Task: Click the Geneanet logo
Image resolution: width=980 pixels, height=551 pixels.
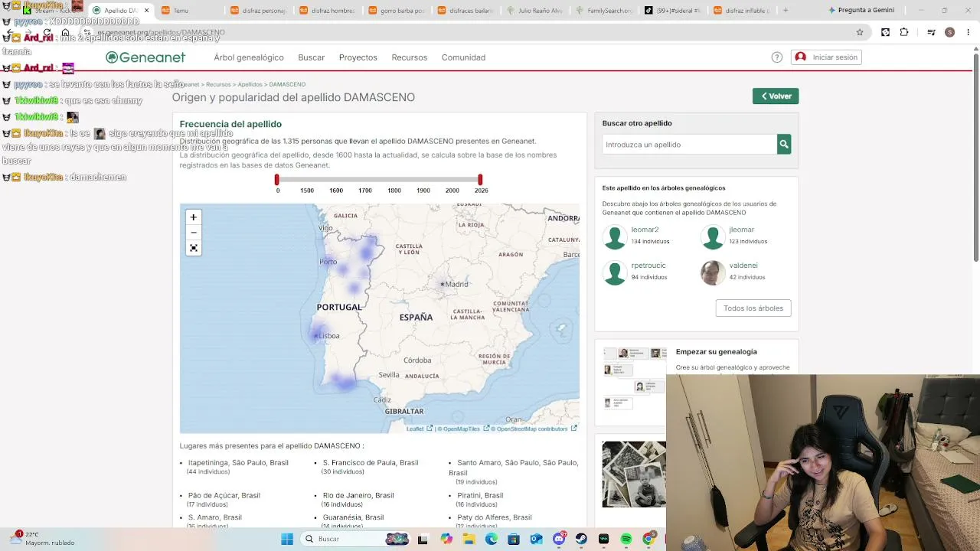Action: tap(145, 57)
